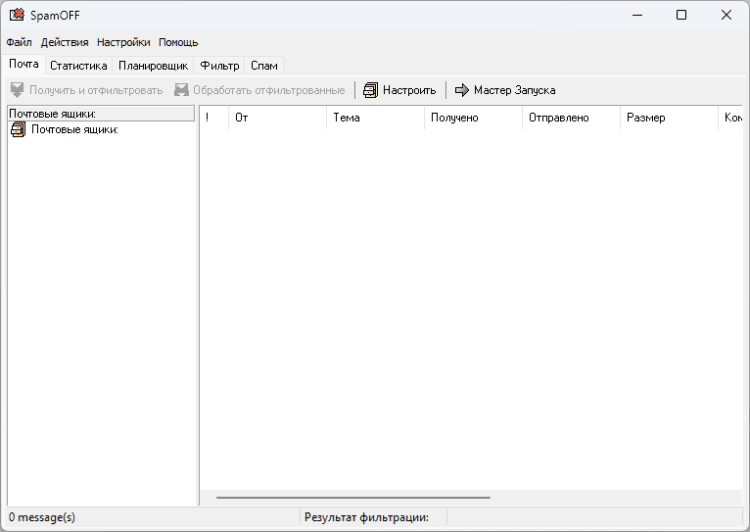Click the Почтовые ящики panel header
The height and width of the screenshot is (532, 750).
[101, 113]
